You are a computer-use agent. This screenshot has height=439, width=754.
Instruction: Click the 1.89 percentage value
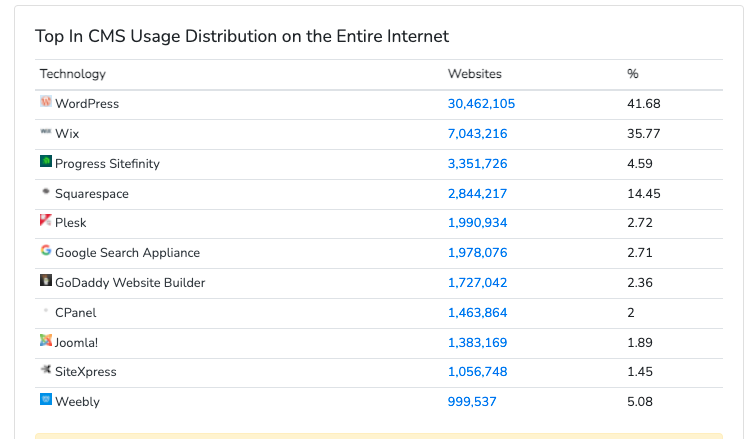(x=640, y=343)
